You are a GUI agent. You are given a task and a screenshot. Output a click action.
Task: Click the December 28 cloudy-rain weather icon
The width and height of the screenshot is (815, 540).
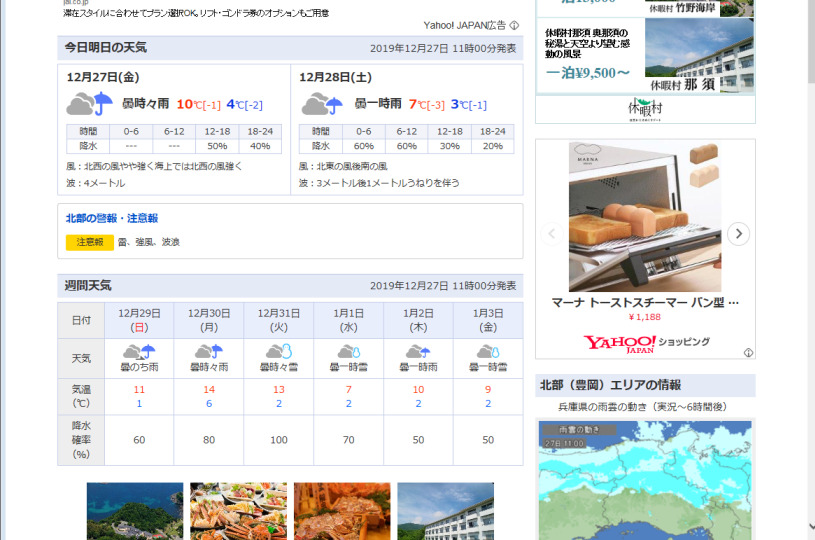click(322, 103)
